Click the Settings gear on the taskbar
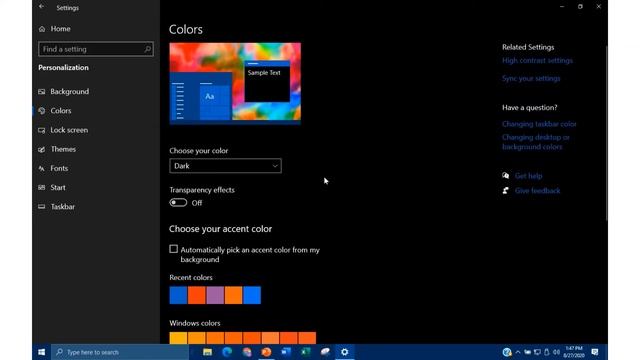This screenshot has width=640, height=360. click(x=344, y=352)
